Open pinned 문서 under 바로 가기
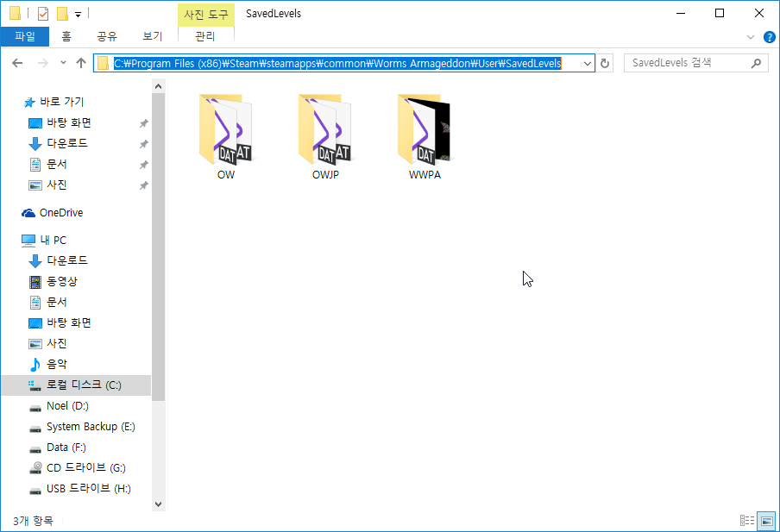This screenshot has height=532, width=780. (x=56, y=164)
